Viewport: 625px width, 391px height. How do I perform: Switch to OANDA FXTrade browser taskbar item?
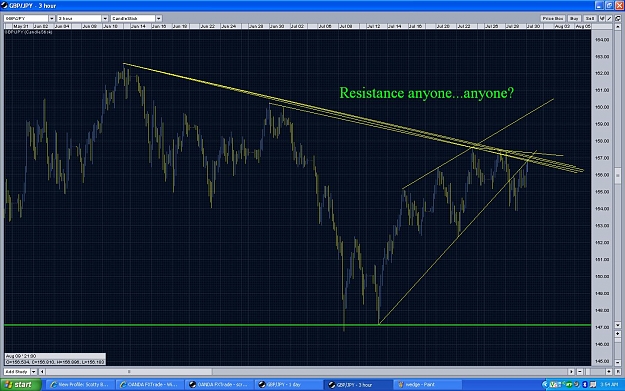[149, 385]
